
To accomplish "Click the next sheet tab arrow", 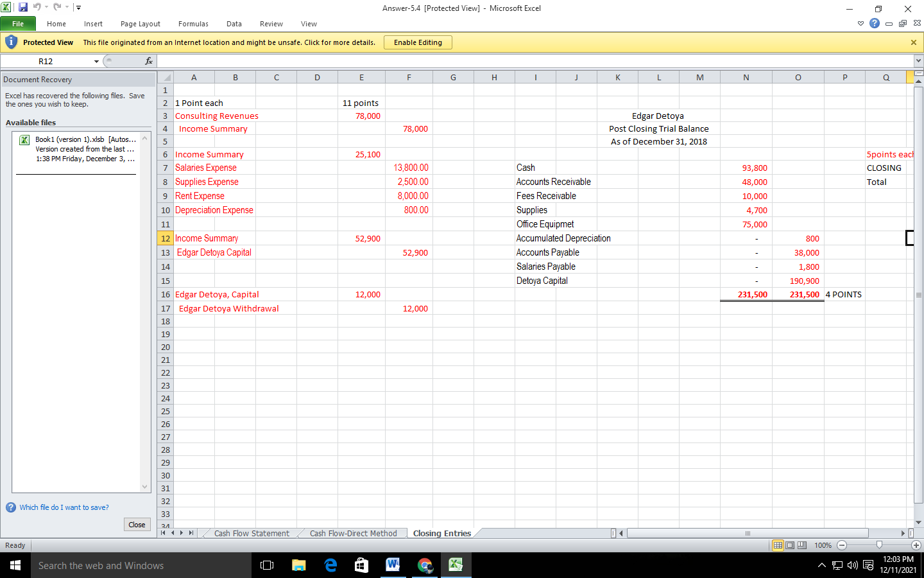I will click(x=182, y=533).
